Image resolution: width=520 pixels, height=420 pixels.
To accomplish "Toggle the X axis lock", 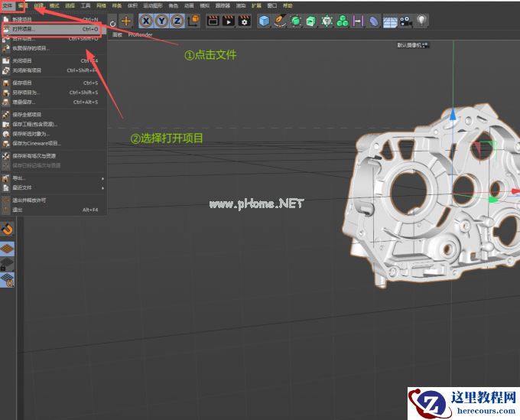I will (146, 21).
